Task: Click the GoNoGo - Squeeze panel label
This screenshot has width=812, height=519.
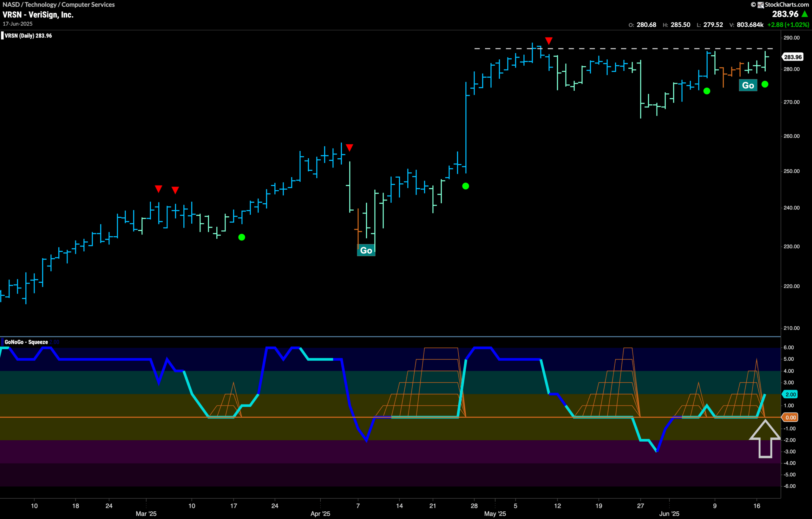Action: tap(26, 342)
